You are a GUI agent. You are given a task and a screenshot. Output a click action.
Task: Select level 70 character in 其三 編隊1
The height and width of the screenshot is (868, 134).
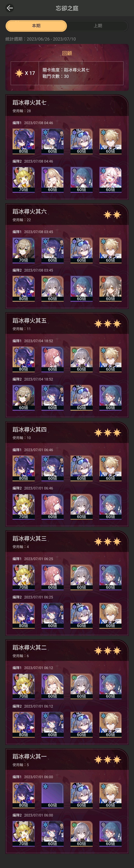[23, 577]
